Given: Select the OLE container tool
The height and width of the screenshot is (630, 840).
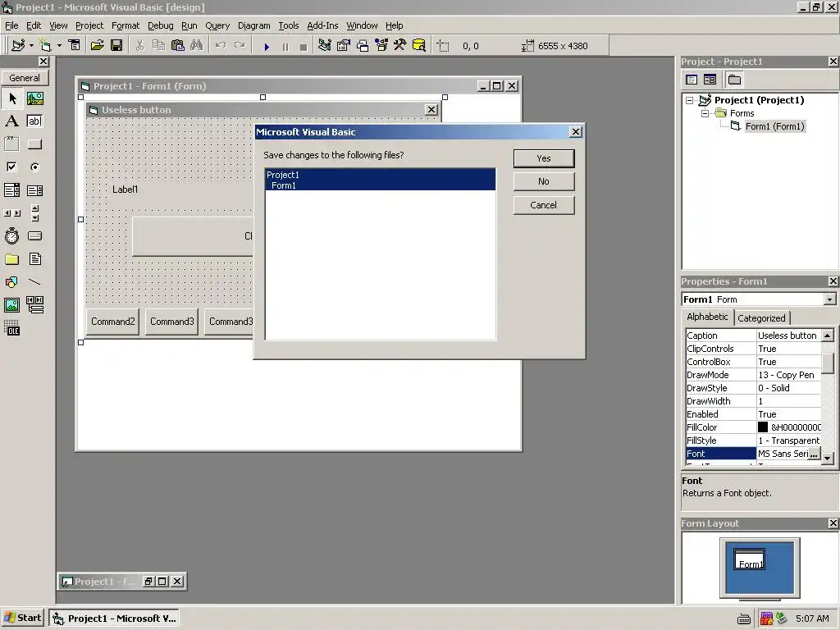Looking at the screenshot, I should click(12, 328).
